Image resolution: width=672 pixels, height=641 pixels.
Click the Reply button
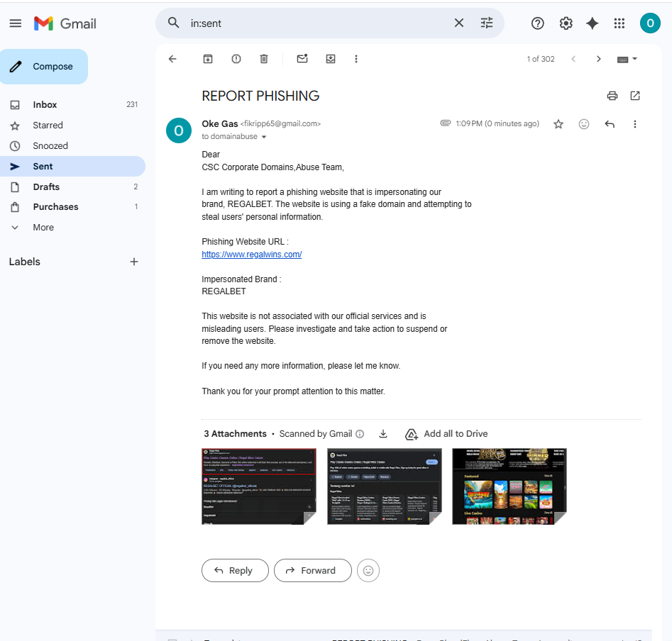235,570
